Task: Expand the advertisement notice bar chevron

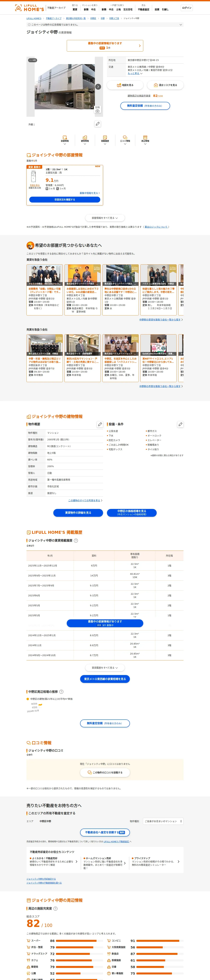Action: click(181, 25)
